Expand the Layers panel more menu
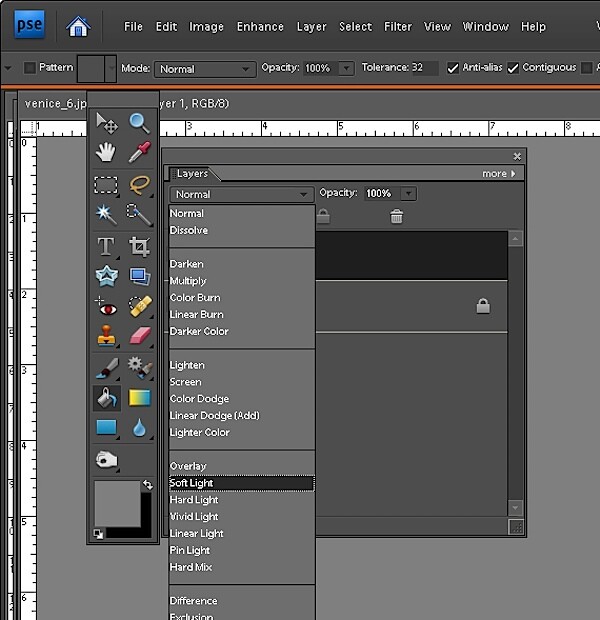 pos(498,174)
